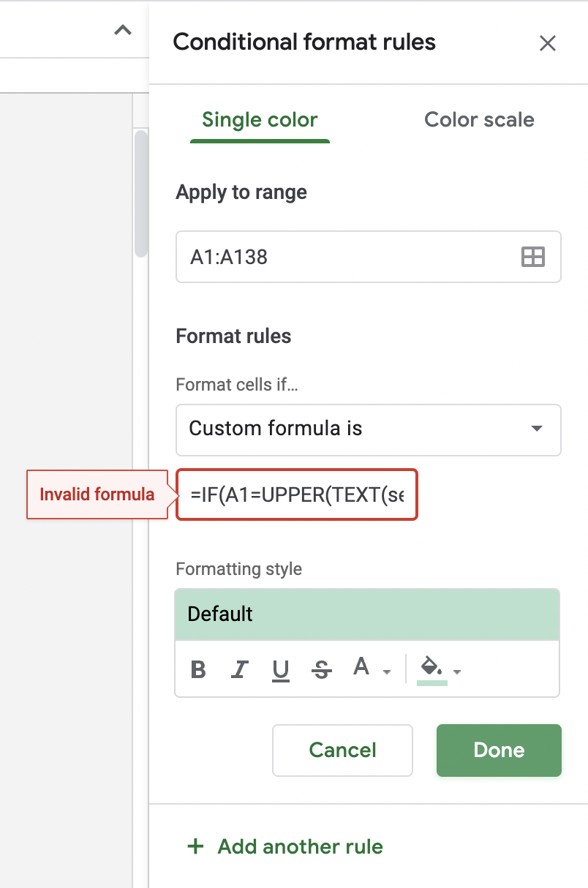
Task: Toggle italic formatting style
Action: (239, 668)
